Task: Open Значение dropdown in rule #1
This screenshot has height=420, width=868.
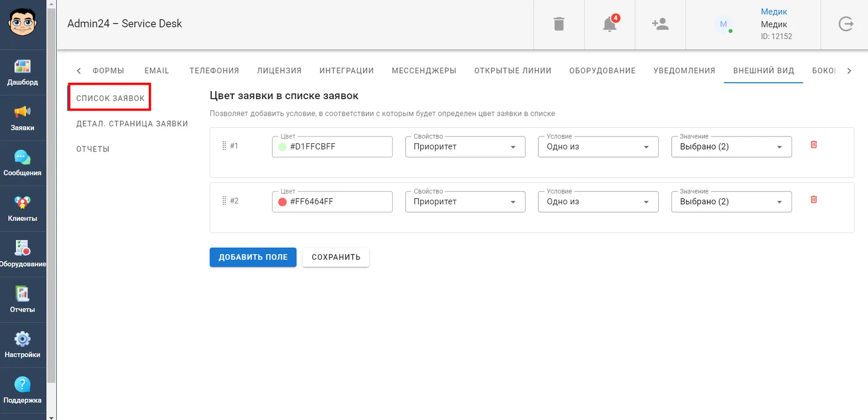Action: (732, 147)
